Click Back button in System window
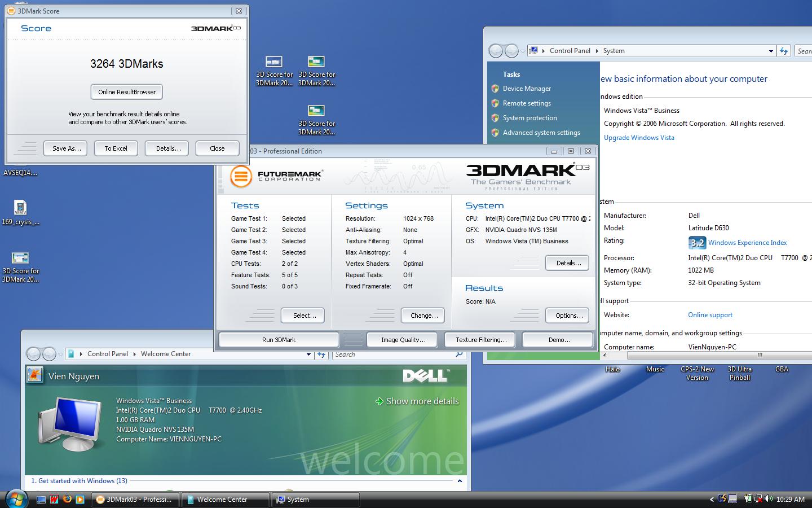 496,51
